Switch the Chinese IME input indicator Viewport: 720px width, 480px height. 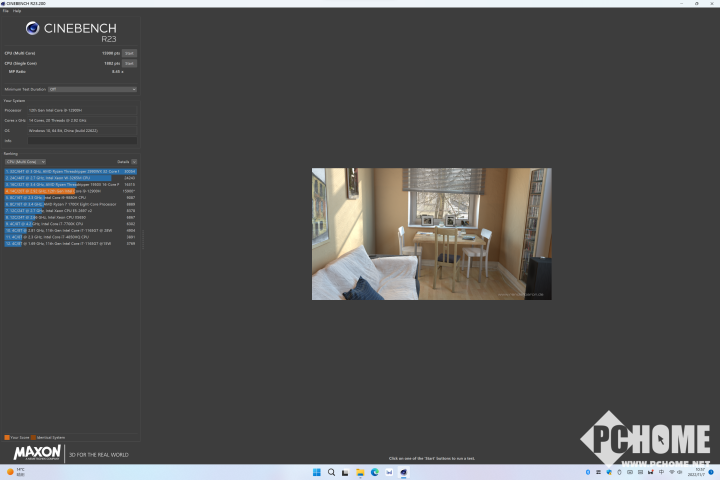661,472
